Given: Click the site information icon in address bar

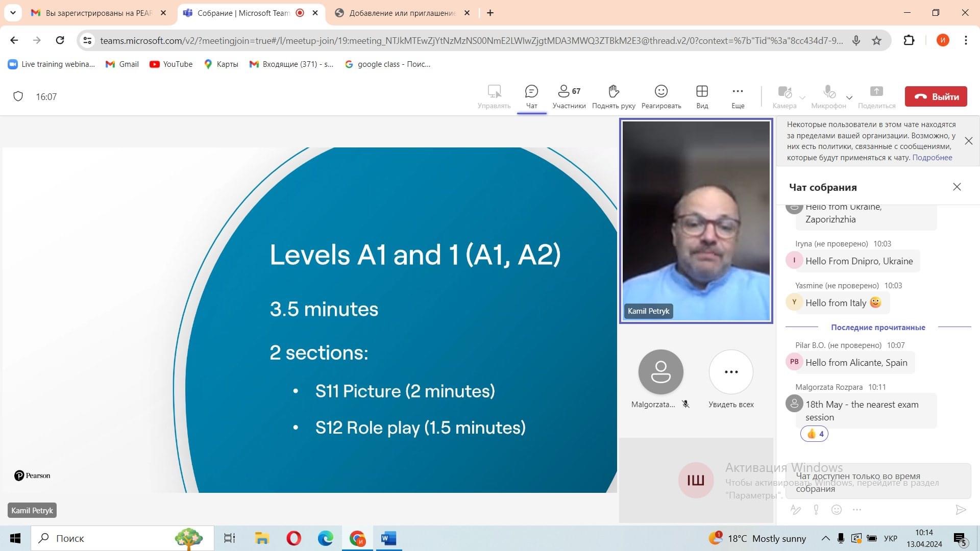Looking at the screenshot, I should coord(87,40).
